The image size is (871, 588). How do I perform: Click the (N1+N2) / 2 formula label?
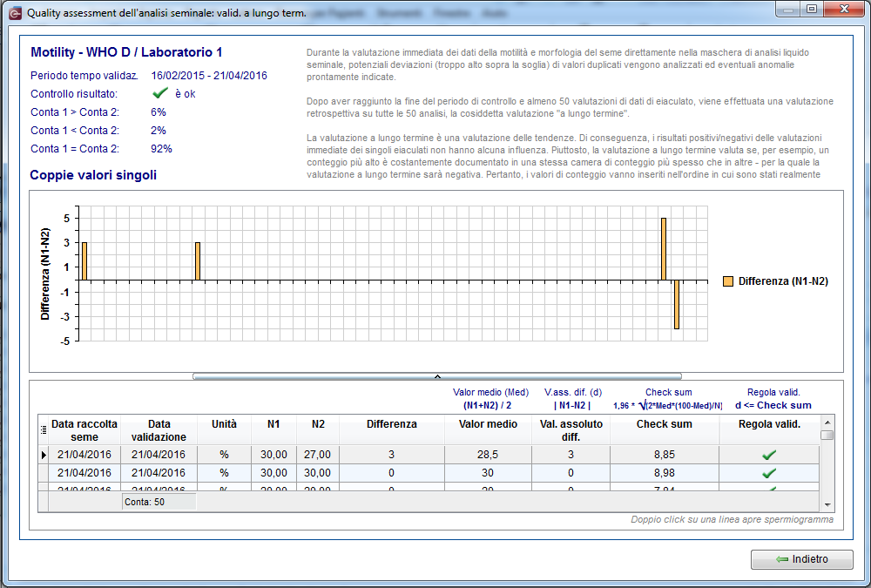(488, 405)
